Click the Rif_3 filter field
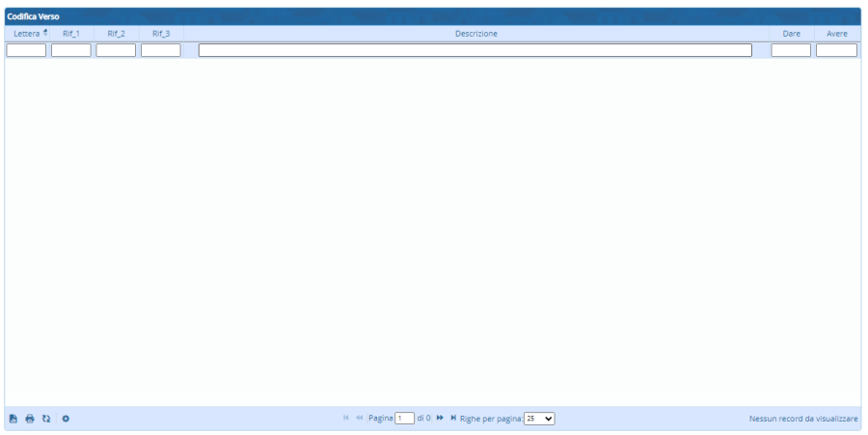 click(x=160, y=50)
